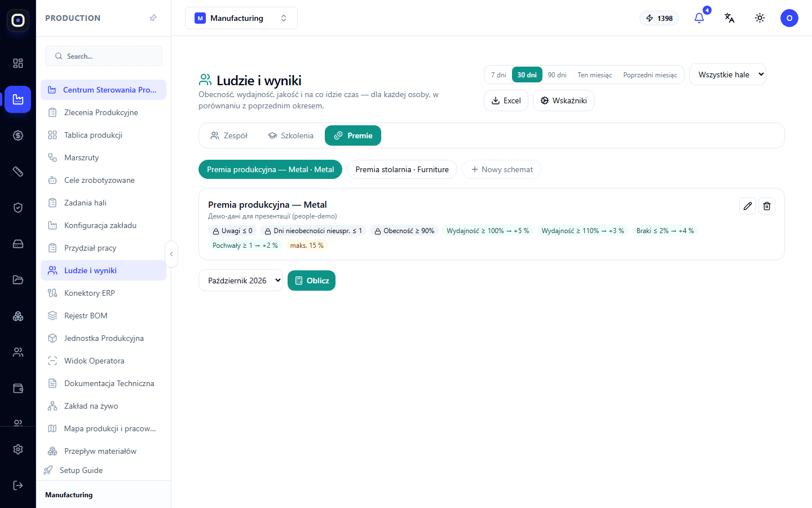This screenshot has width=812, height=508.
Task: Add a new scheme via 'Nowy schemat'
Action: (x=501, y=169)
